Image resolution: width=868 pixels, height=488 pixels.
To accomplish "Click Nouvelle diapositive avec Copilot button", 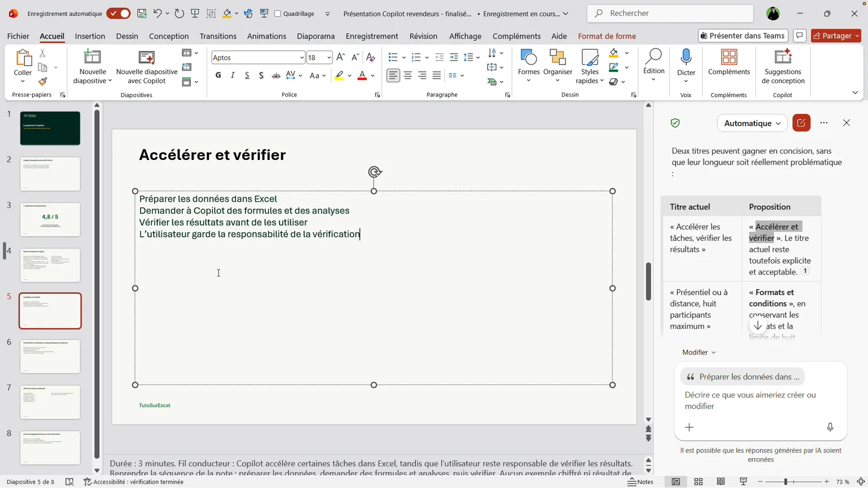I will coord(147,67).
